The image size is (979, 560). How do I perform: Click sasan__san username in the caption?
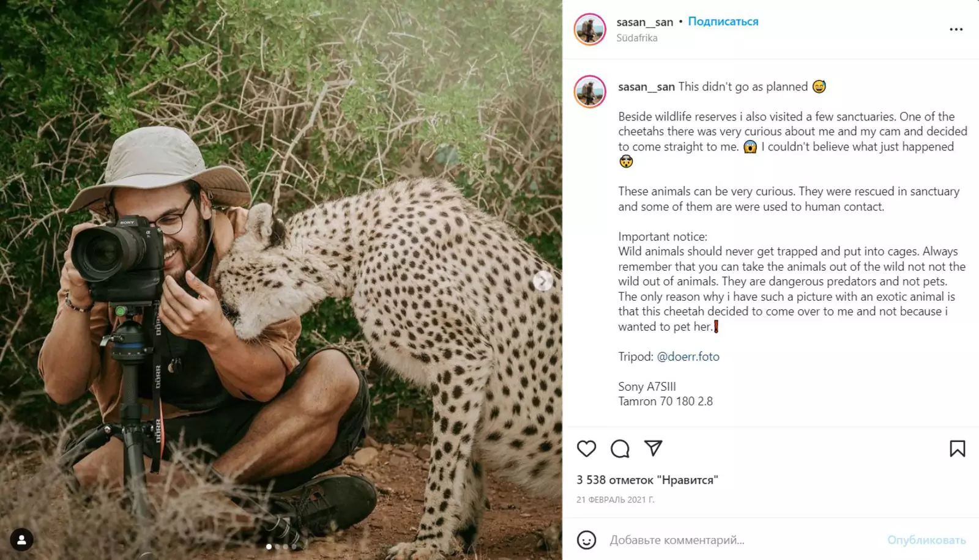[x=646, y=87]
